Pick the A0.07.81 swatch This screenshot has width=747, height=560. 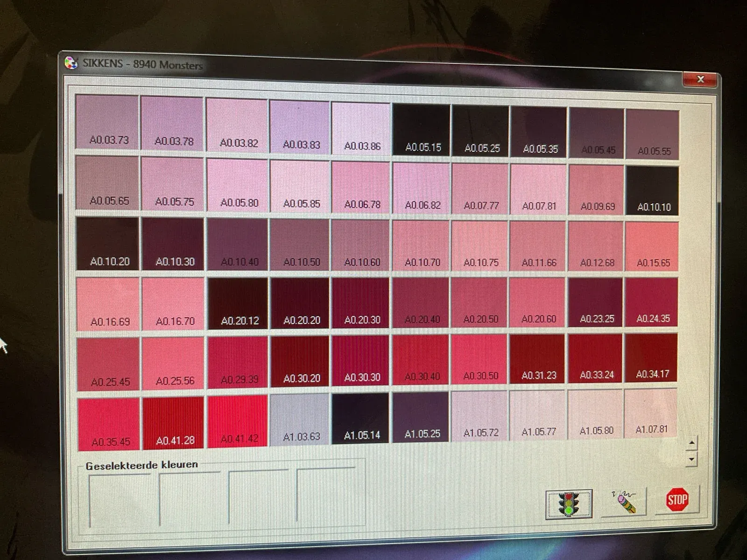point(539,189)
